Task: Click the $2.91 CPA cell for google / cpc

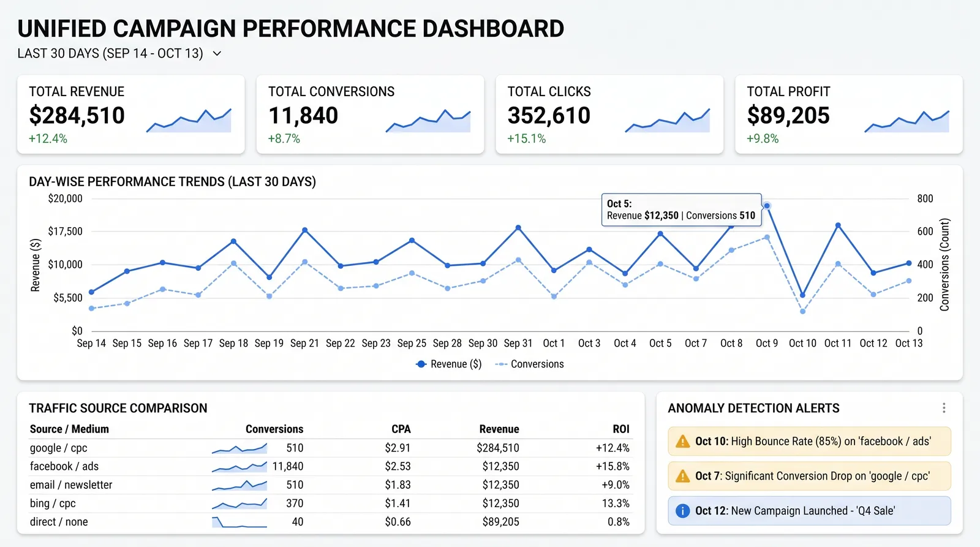Action: point(398,448)
